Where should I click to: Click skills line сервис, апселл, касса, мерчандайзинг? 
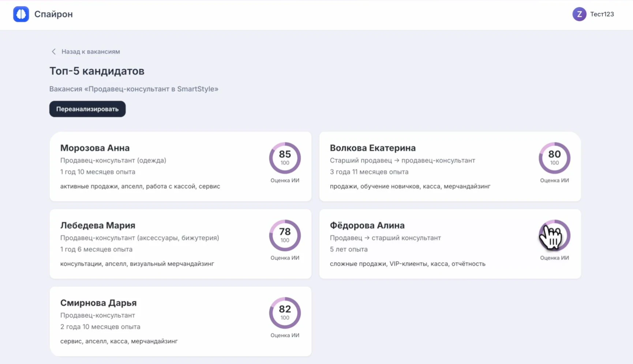[x=119, y=341]
